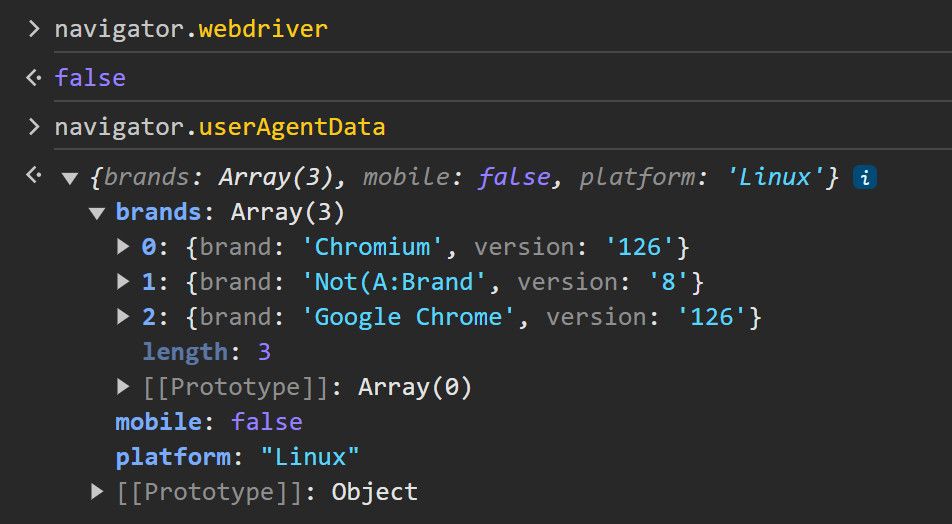Viewport: 952px width, 524px height.
Task: Click the 'Not(A:Brand' string value
Action: [394, 282]
